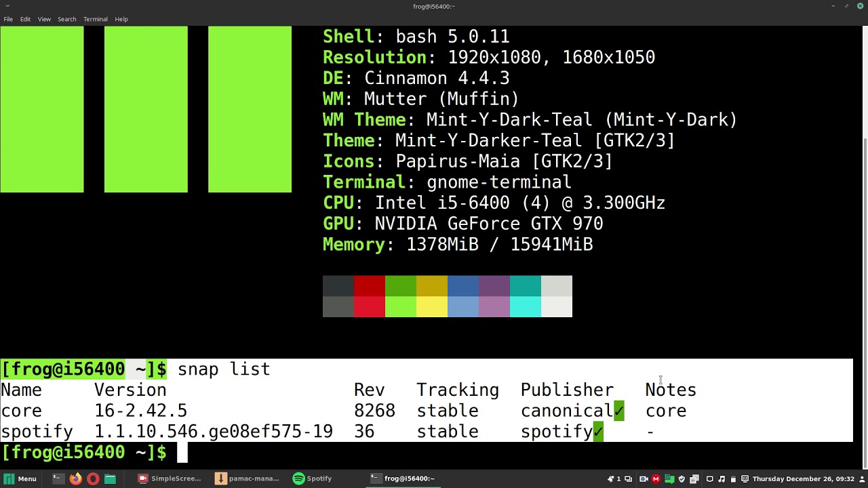Click '1378MiB / 15941MiB' memory value
The width and height of the screenshot is (868, 488).
pyautogui.click(x=500, y=245)
